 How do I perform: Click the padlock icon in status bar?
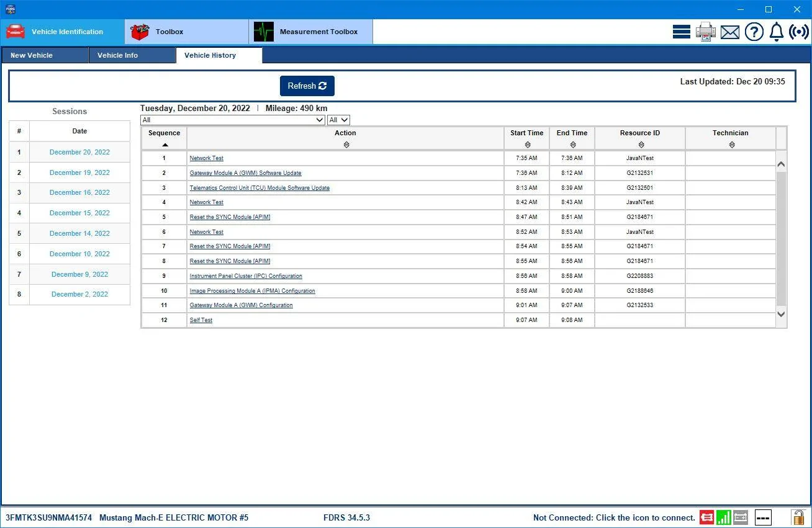click(x=798, y=517)
